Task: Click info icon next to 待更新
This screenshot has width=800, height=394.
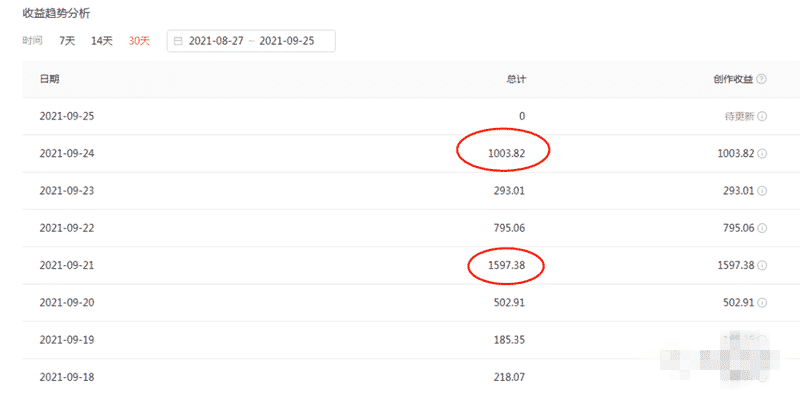Action: coord(762,116)
